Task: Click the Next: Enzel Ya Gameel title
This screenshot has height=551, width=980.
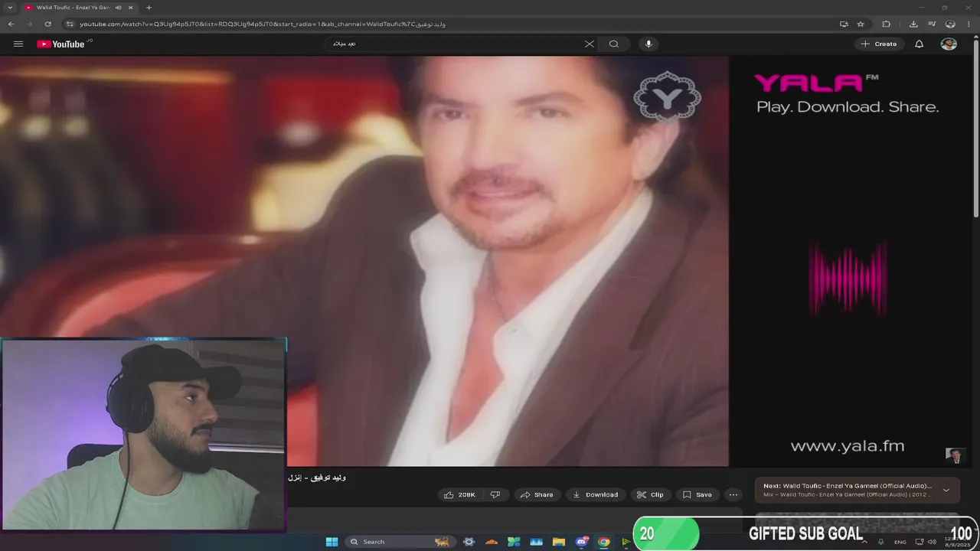Action: click(848, 486)
